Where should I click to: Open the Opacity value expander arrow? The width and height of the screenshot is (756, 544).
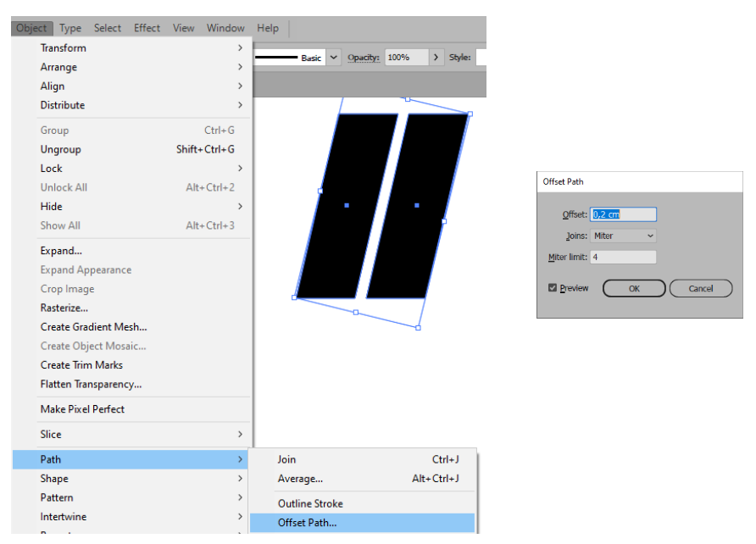pos(435,58)
